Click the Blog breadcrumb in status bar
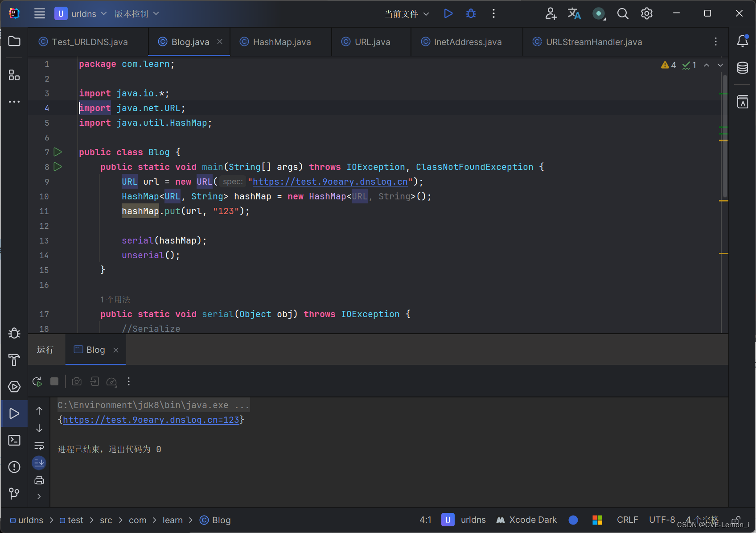This screenshot has width=756, height=533. 215,520
